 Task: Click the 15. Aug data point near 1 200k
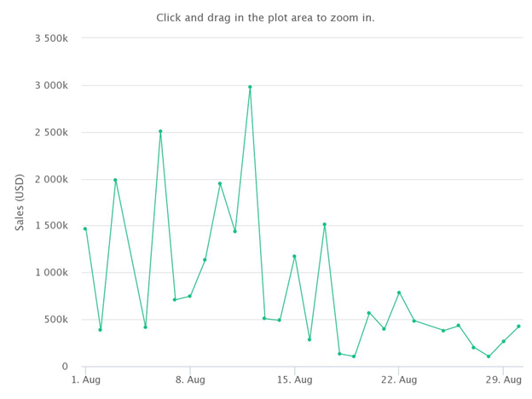click(294, 257)
